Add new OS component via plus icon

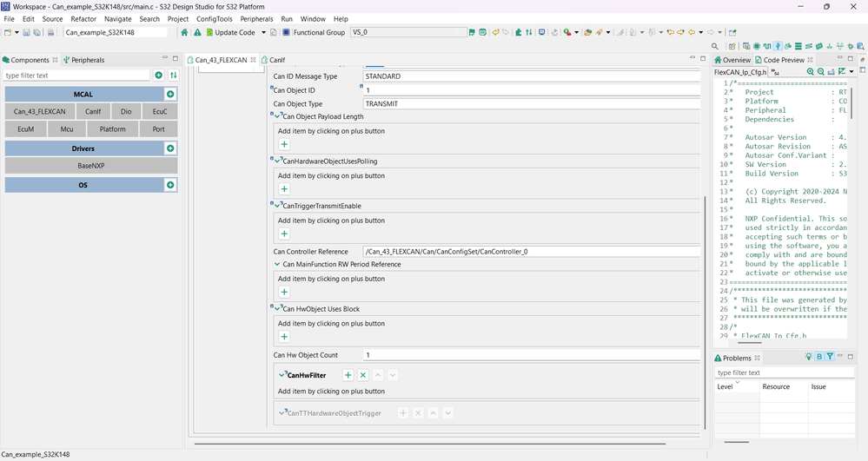pyautogui.click(x=170, y=185)
